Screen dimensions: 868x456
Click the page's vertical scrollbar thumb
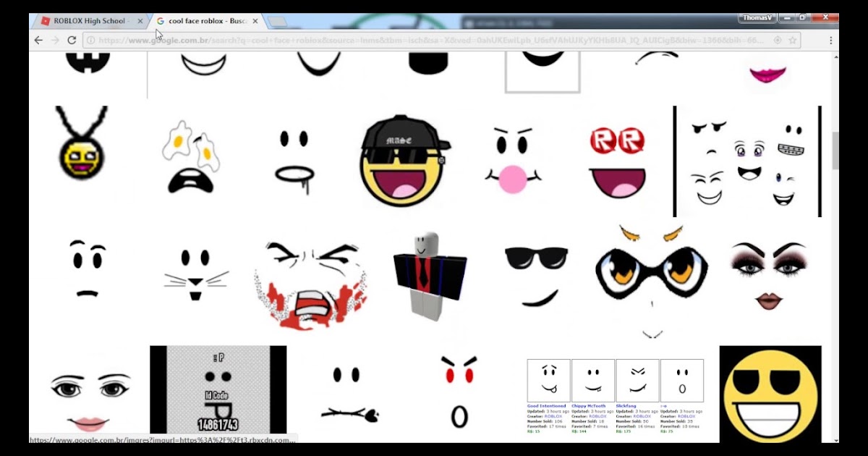[x=835, y=151]
